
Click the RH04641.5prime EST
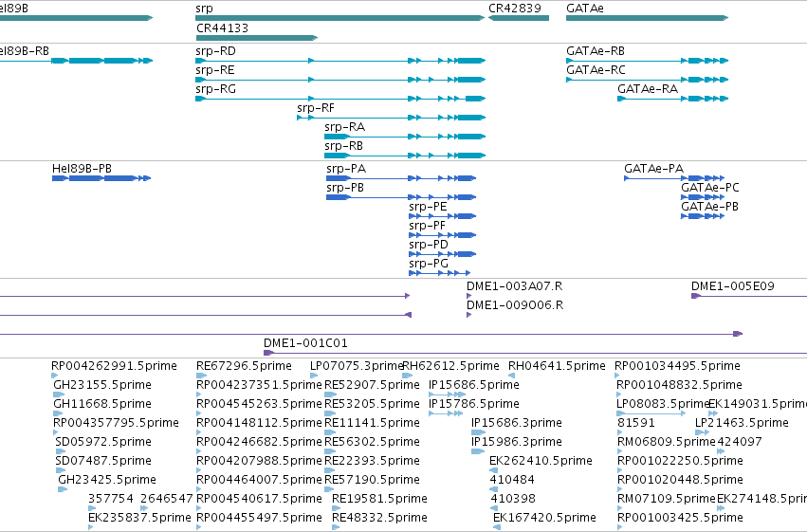click(511, 376)
